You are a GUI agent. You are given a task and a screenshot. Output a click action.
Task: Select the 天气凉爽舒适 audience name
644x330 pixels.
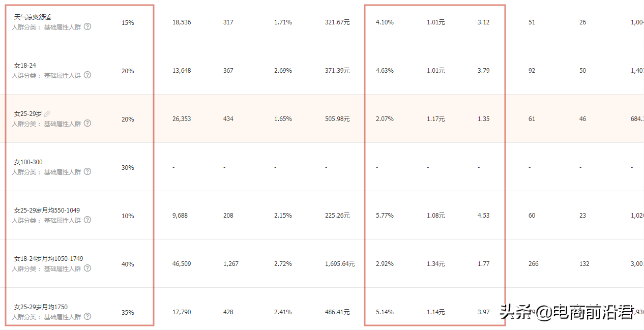(33, 17)
